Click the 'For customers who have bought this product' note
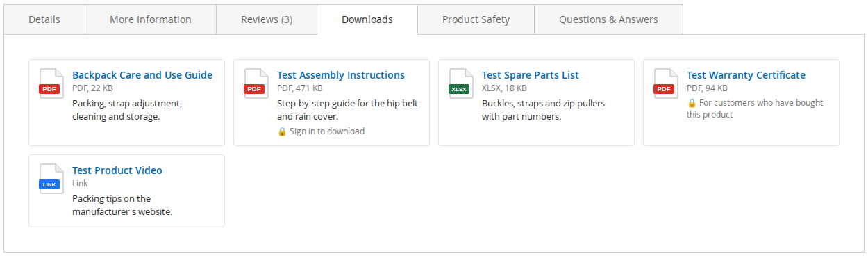Viewport: 868px width, 256px height. click(x=755, y=109)
